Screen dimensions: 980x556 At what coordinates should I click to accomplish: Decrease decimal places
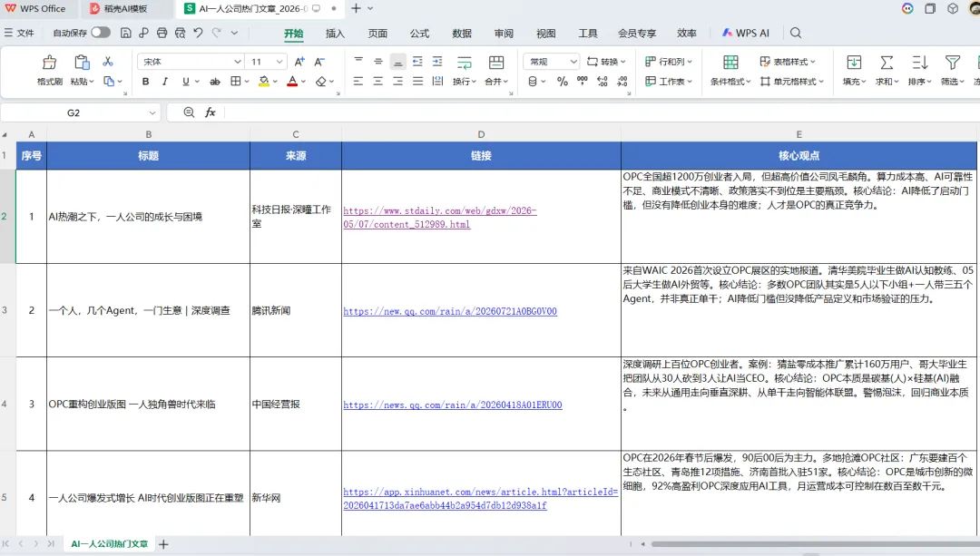pyautogui.click(x=622, y=82)
